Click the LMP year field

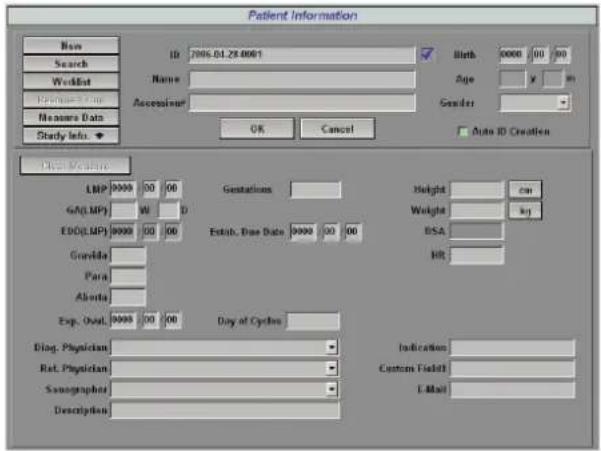point(123,189)
